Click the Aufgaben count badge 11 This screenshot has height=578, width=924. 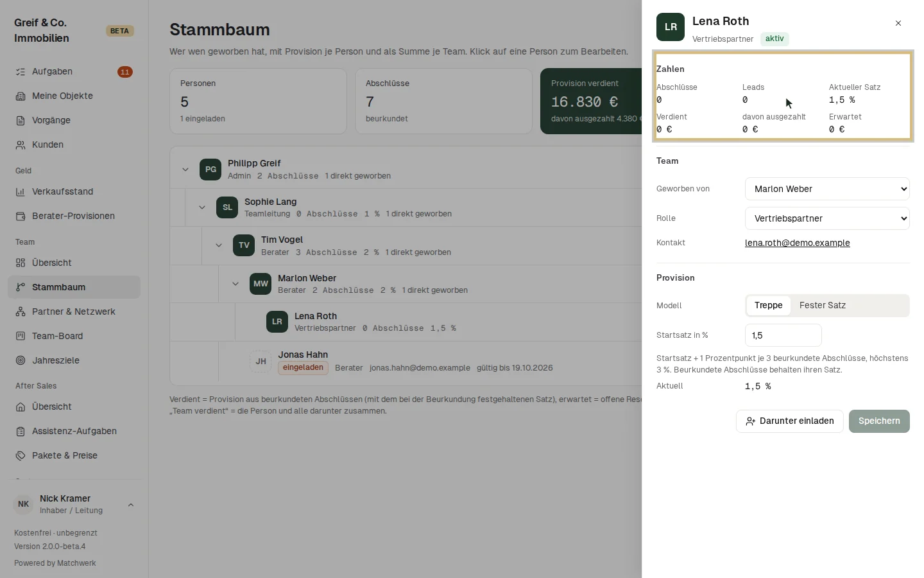pyautogui.click(x=125, y=72)
